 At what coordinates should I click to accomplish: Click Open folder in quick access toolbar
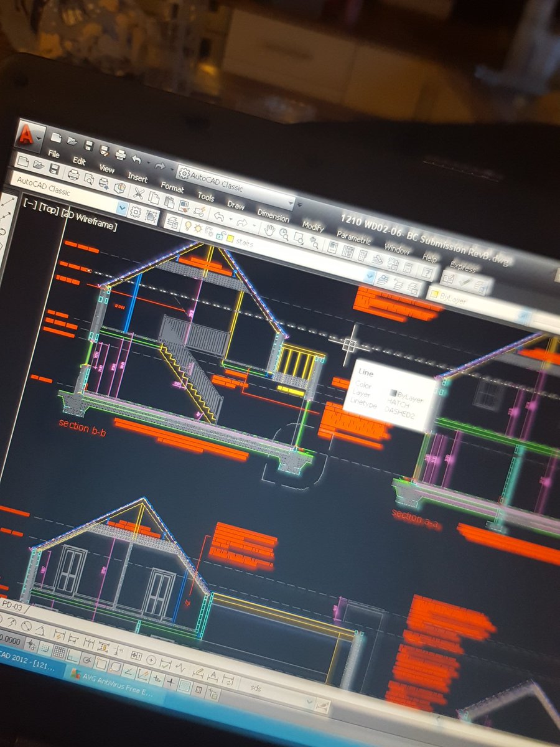[72, 141]
